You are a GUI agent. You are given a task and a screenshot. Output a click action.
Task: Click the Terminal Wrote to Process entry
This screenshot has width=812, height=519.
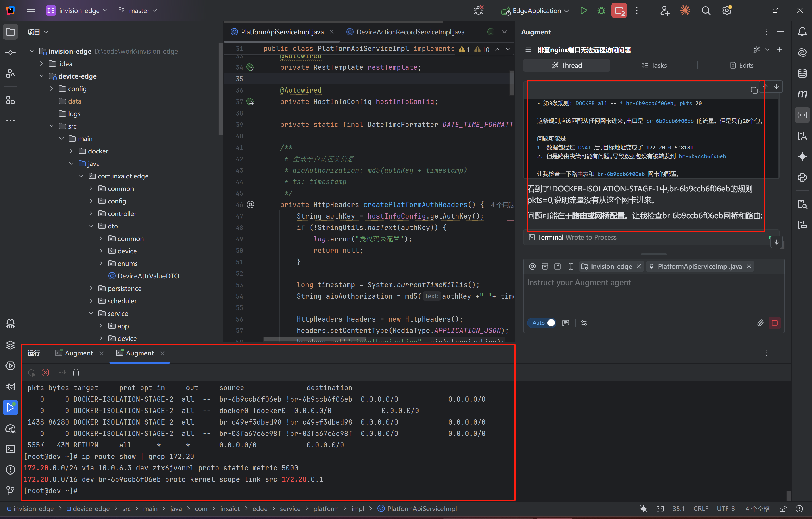tap(577, 237)
